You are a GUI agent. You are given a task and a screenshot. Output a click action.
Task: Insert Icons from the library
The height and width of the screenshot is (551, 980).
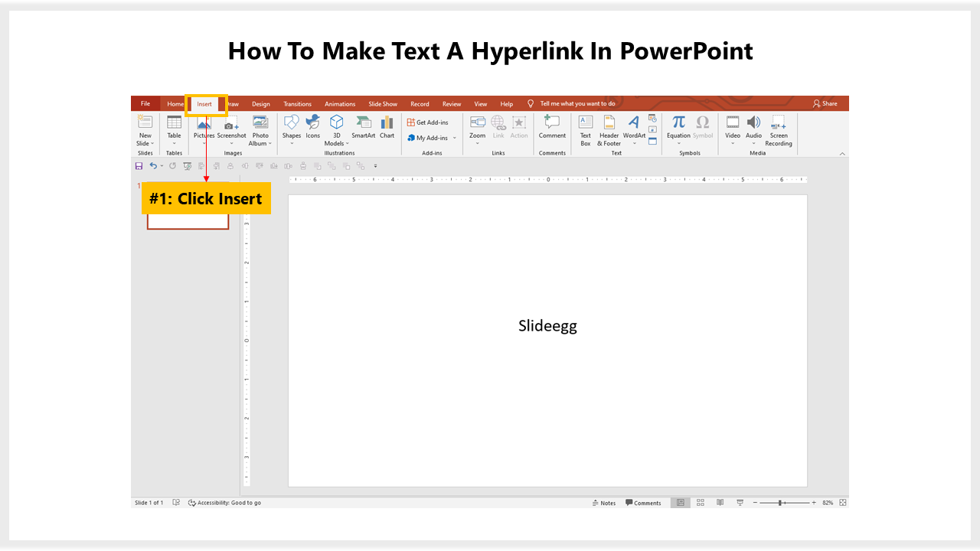(x=313, y=127)
